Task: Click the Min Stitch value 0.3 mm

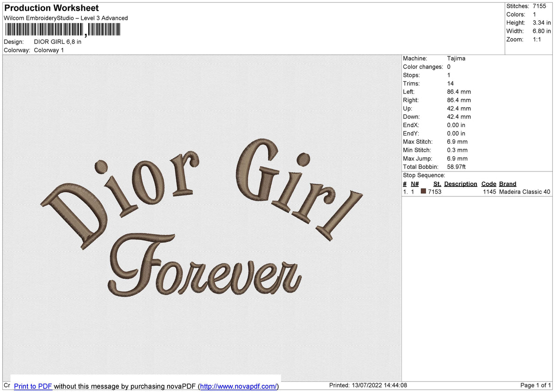Action: 457,150
